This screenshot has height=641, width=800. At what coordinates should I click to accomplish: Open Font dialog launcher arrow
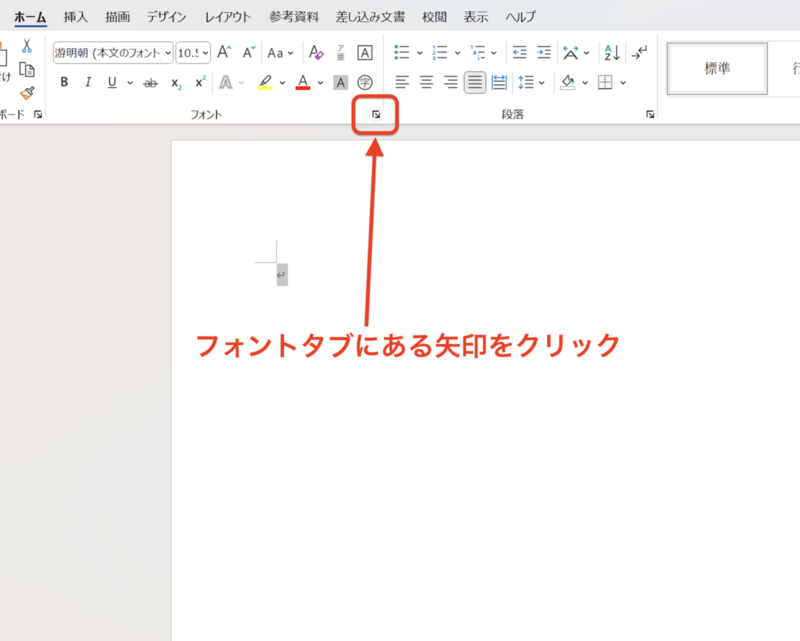pyautogui.click(x=376, y=114)
